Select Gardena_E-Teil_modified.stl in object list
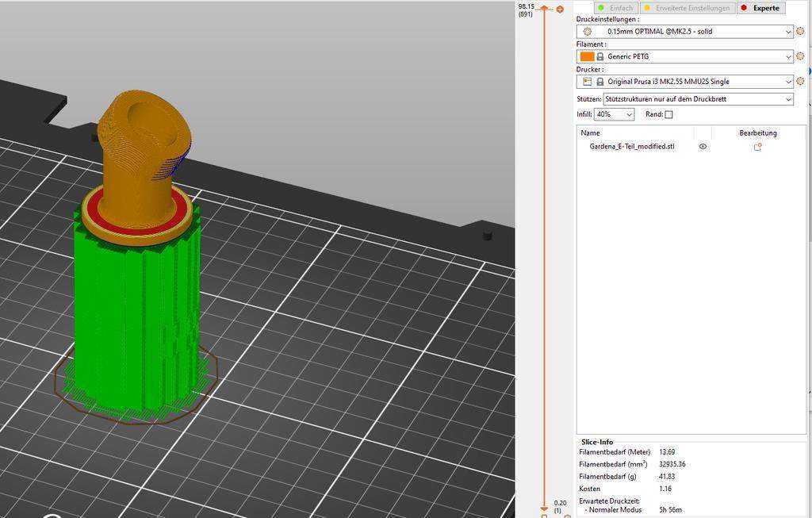 (632, 147)
